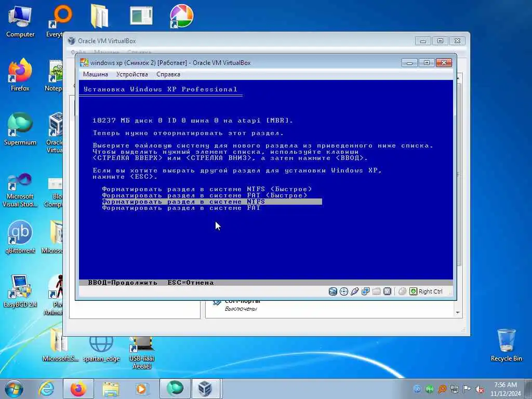Screen dimensions: 532x399
Task: Select NTFS (Быстрое) format option
Action: 207,189
